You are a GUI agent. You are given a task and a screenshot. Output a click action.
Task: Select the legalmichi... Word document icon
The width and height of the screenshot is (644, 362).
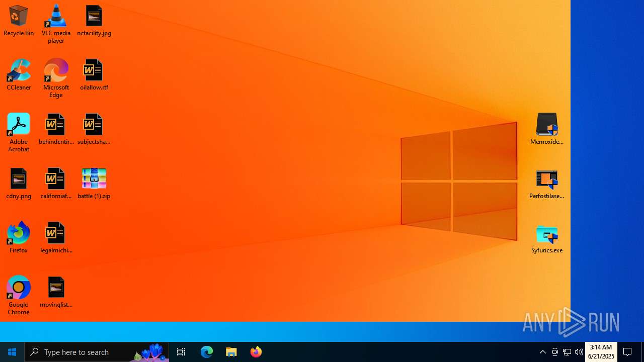coord(56,238)
